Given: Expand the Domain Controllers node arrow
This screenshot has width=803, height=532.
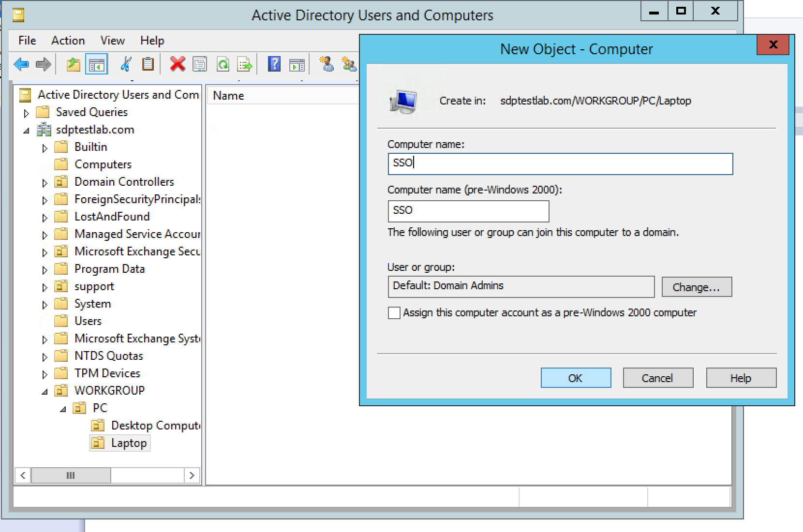Looking at the screenshot, I should (45, 182).
